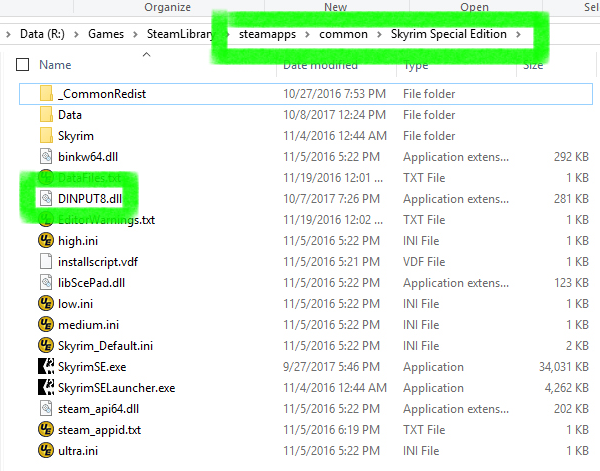Click the low.ini UltraEdit icon

(46, 304)
